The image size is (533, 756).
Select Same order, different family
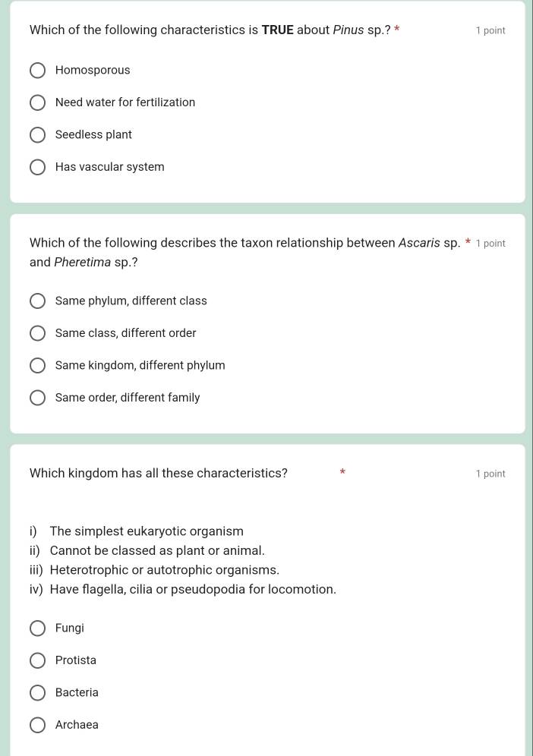coord(37,397)
